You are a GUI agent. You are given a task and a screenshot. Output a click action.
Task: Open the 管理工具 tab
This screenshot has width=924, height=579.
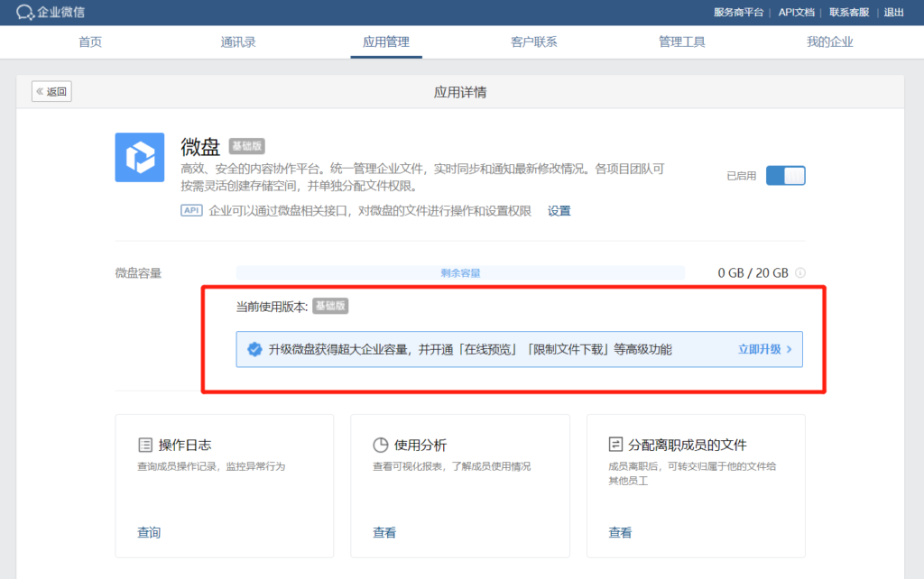(x=682, y=41)
